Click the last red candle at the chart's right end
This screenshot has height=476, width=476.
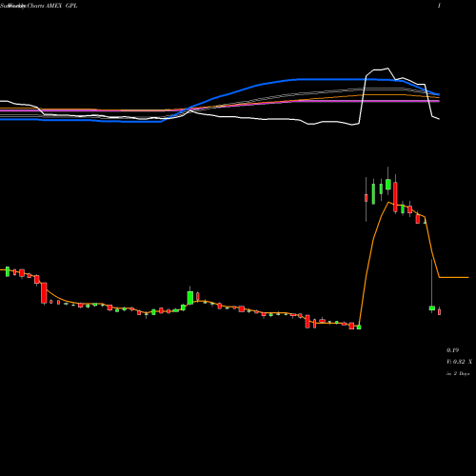(x=439, y=311)
